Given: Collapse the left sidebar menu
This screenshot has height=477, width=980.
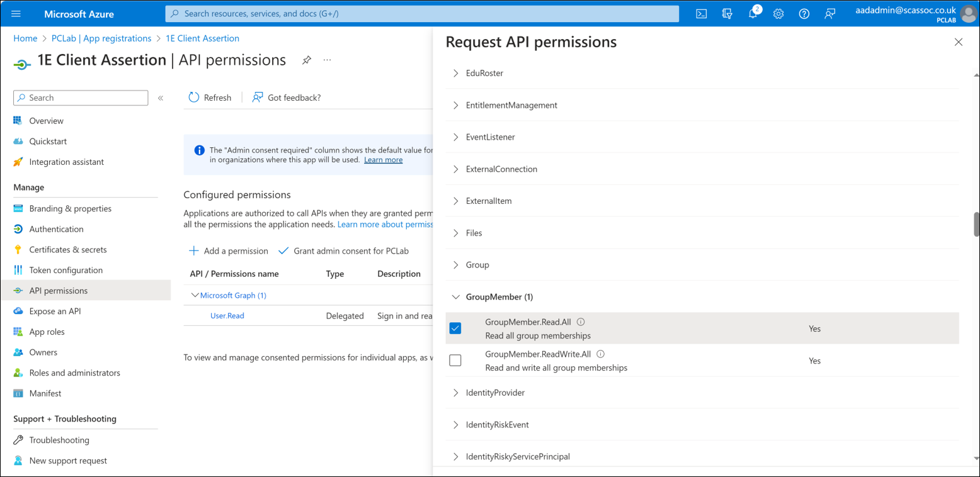Looking at the screenshot, I should coord(161,98).
